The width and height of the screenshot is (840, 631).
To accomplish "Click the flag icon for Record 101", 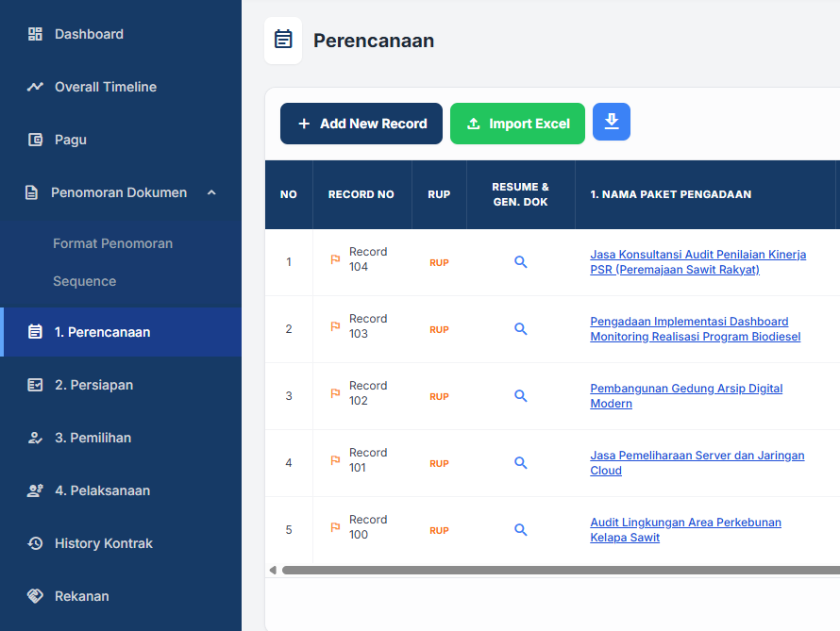I will [x=335, y=460].
